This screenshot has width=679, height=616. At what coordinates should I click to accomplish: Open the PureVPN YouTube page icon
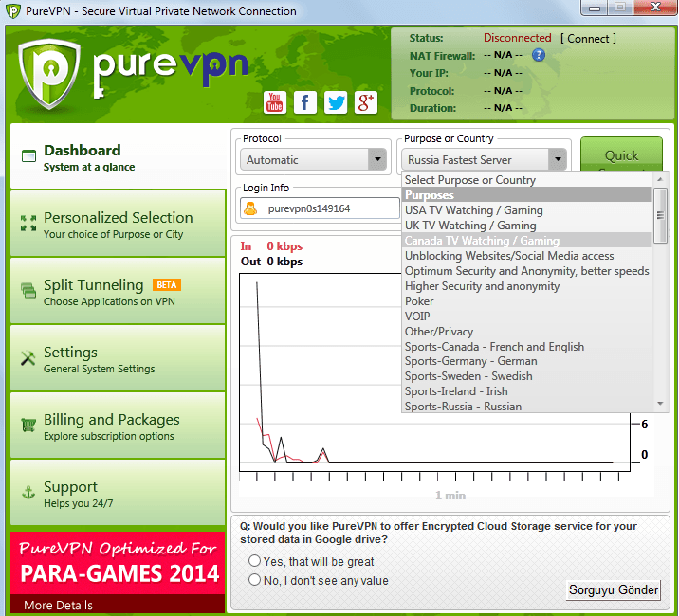point(275,102)
